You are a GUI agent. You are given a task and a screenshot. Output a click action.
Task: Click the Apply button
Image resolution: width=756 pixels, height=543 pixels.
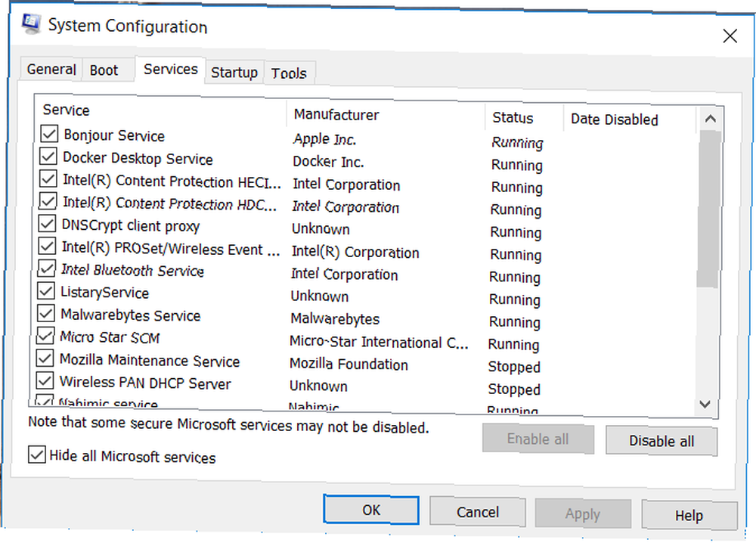tap(583, 514)
